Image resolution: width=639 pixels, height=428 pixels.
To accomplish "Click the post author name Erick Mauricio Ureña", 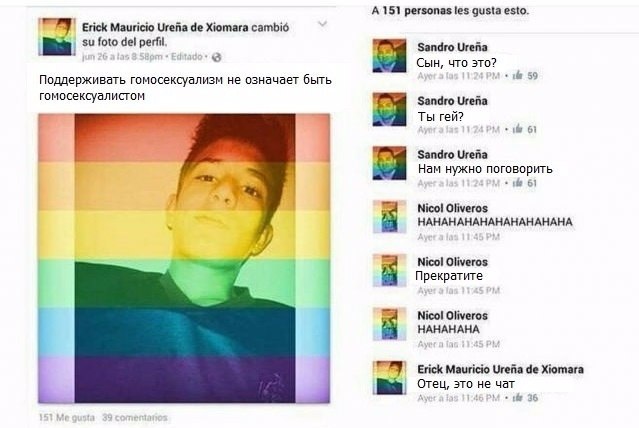I will tap(165, 27).
